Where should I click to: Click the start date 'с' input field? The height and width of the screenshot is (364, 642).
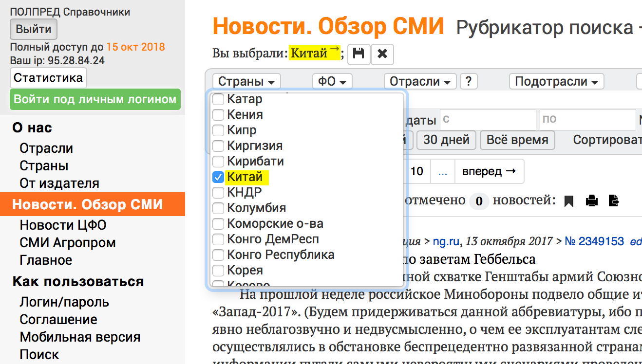click(x=488, y=119)
